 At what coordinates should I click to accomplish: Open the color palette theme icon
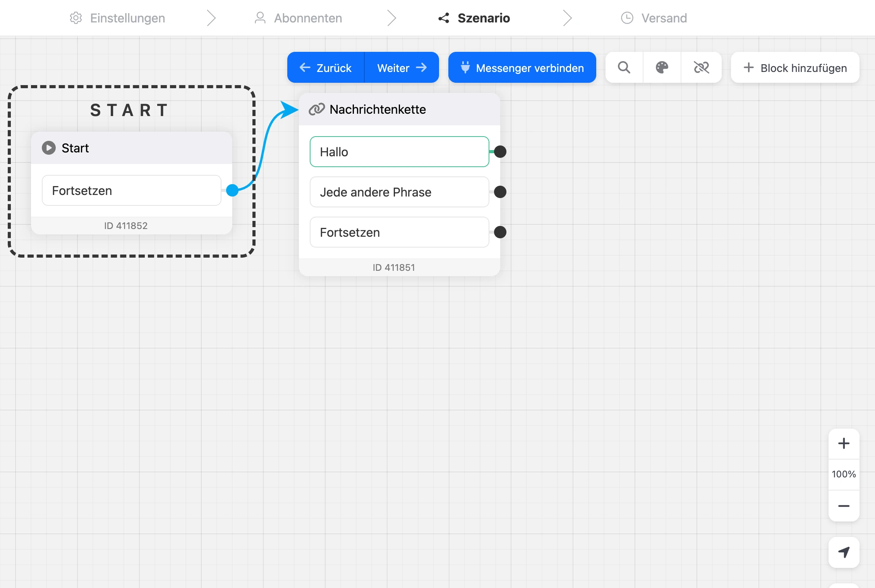[662, 68]
